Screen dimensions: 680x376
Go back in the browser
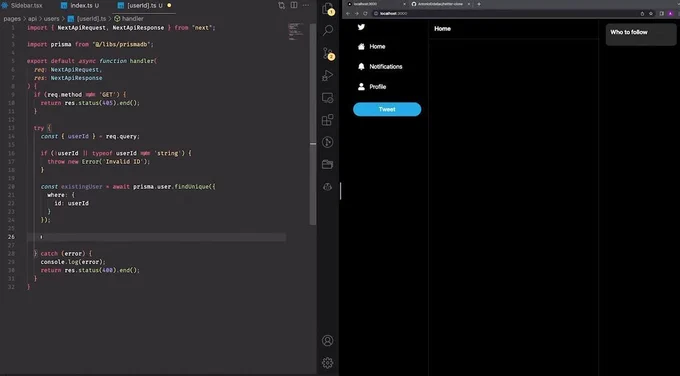(x=348, y=13)
